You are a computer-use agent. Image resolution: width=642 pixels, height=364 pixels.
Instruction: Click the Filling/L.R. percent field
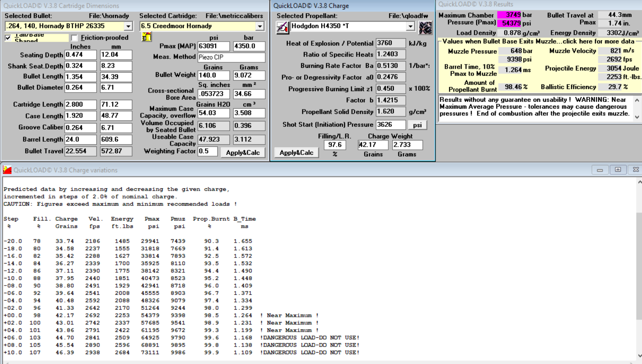point(335,145)
